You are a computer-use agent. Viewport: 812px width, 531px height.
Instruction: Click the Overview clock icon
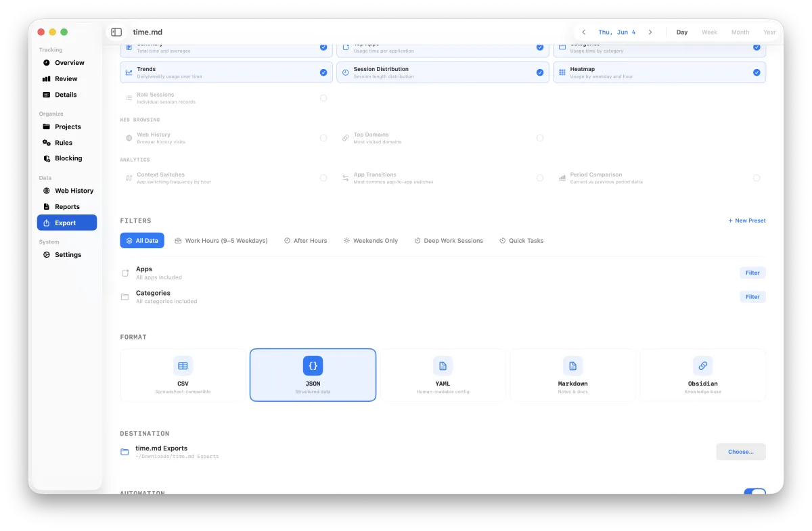point(47,63)
